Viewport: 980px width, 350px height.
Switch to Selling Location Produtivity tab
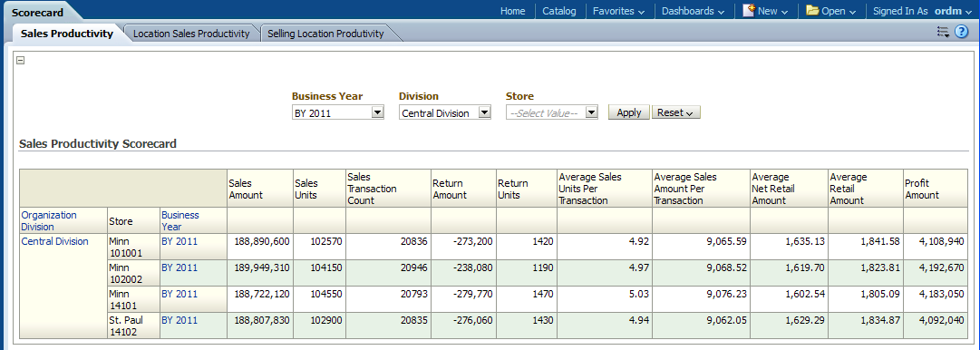325,34
